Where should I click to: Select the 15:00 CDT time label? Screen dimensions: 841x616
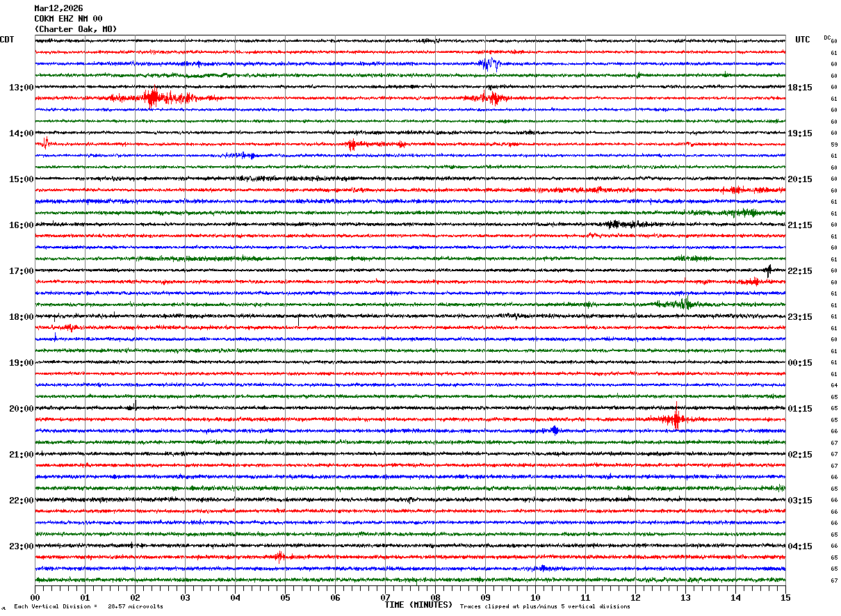pyautogui.click(x=21, y=179)
